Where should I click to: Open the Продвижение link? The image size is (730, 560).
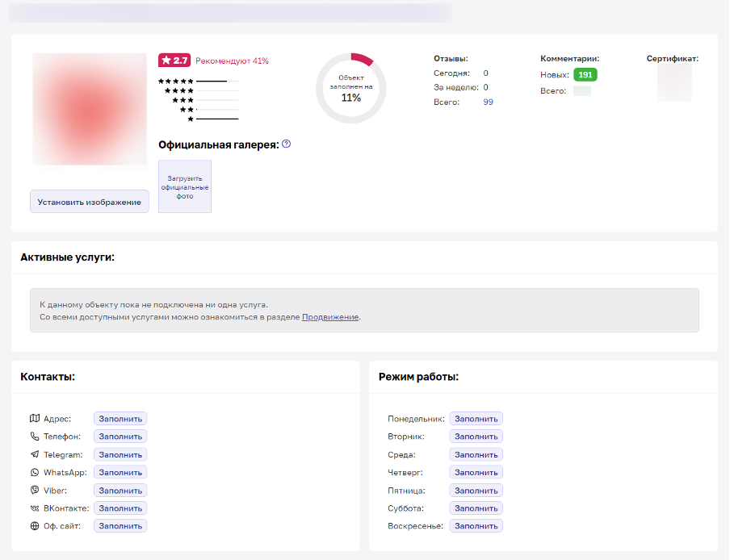click(330, 317)
